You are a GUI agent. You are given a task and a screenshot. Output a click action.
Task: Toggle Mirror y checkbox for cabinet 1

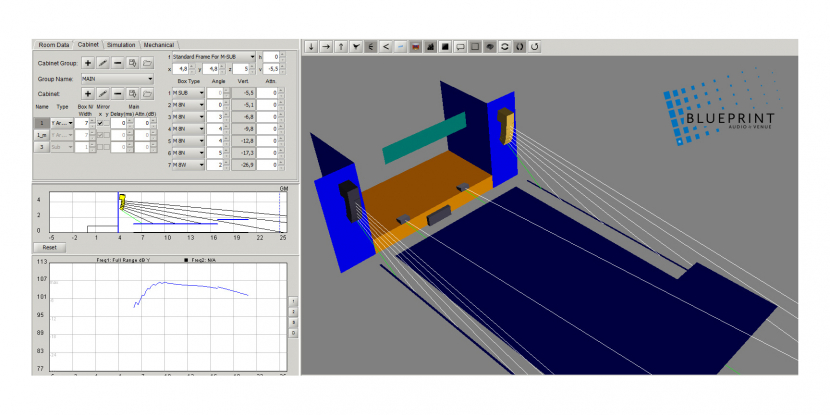[x=106, y=123]
